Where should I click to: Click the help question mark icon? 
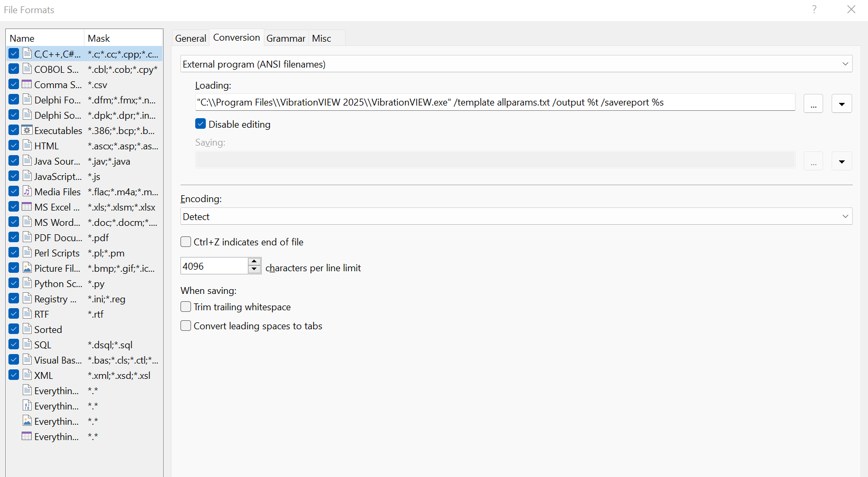coord(814,9)
